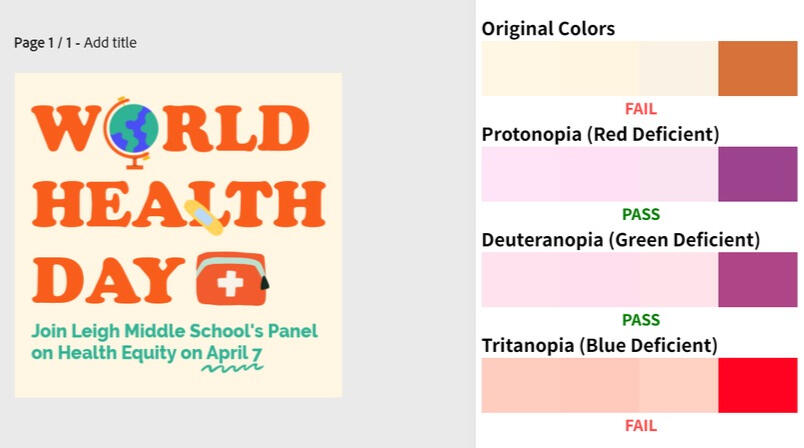The image size is (804, 448).
Task: Pick the leftmost light pink Protonopia swatch
Action: pyautogui.click(x=560, y=174)
